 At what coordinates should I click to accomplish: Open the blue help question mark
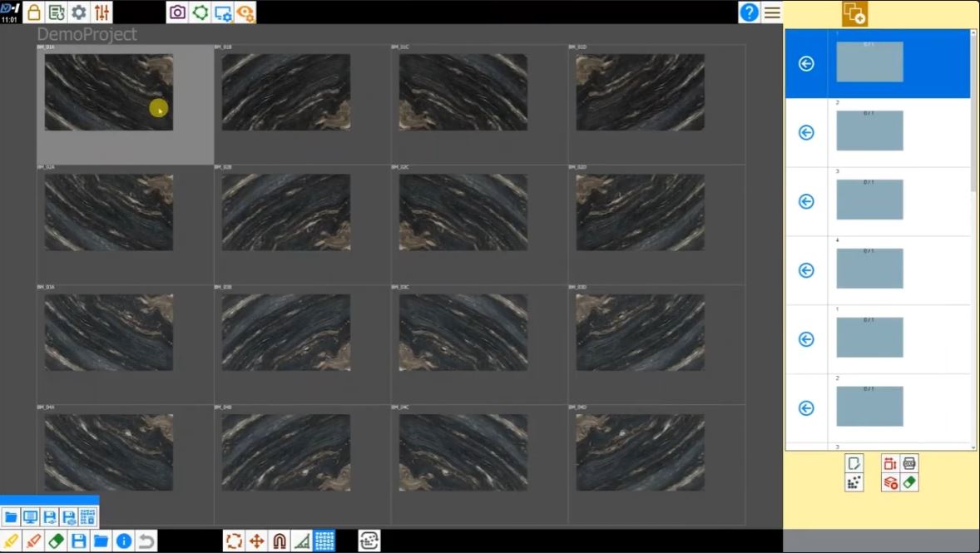pos(749,12)
